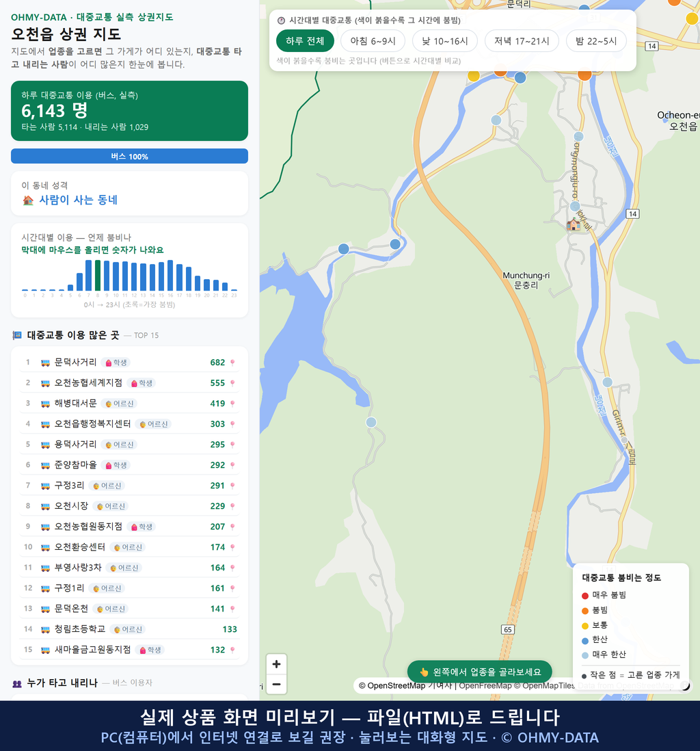This screenshot has width=700, height=751.
Task: Click the house icon next to 사람이 사는 동네
Action: (28, 200)
